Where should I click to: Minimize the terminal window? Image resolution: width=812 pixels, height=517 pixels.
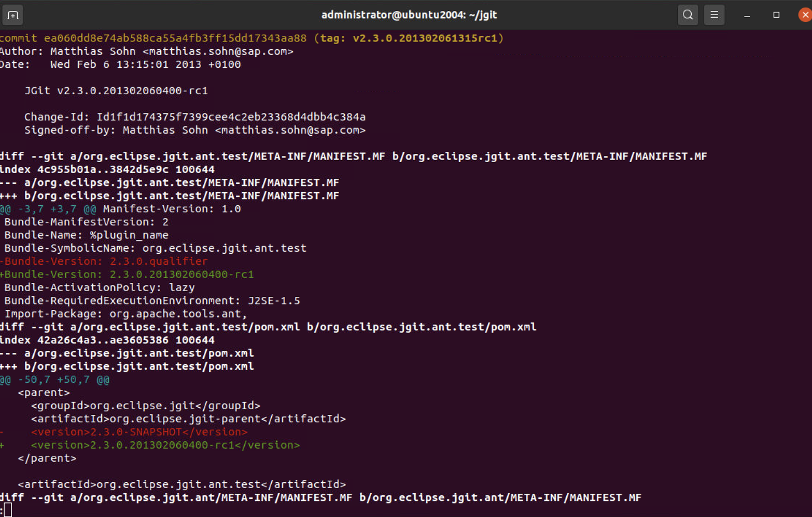[x=747, y=15]
